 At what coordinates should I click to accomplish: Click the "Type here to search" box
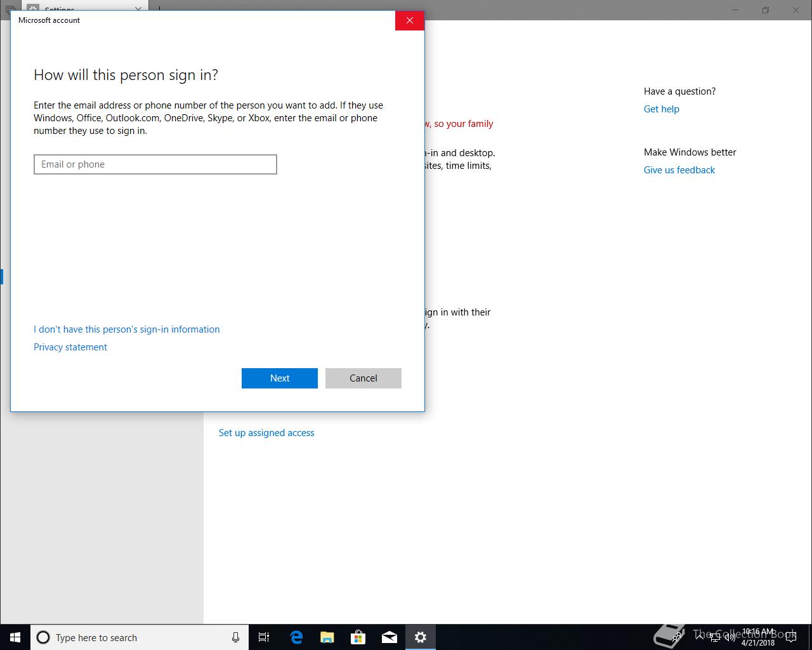pos(140,637)
